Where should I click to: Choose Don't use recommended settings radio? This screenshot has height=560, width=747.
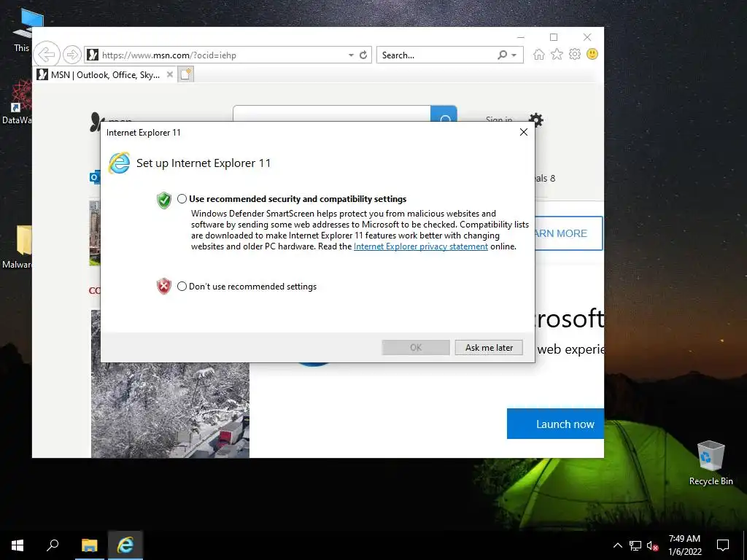182,286
